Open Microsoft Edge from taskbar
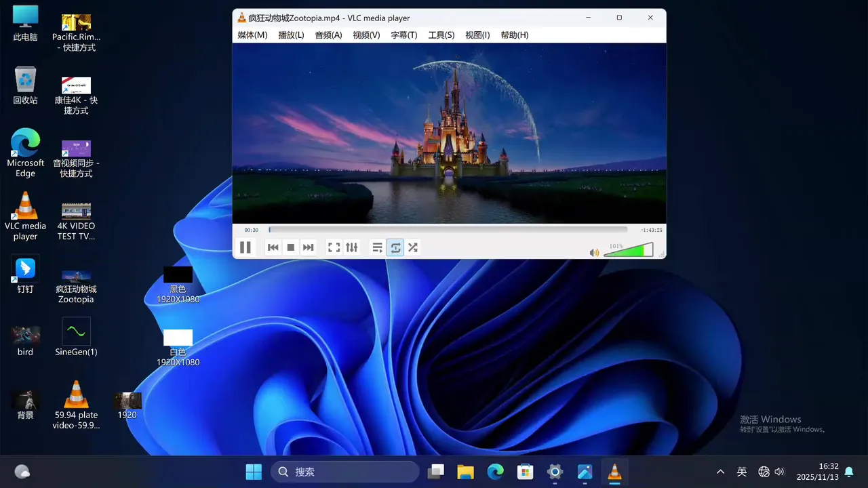This screenshot has height=488, width=868. pos(495,472)
